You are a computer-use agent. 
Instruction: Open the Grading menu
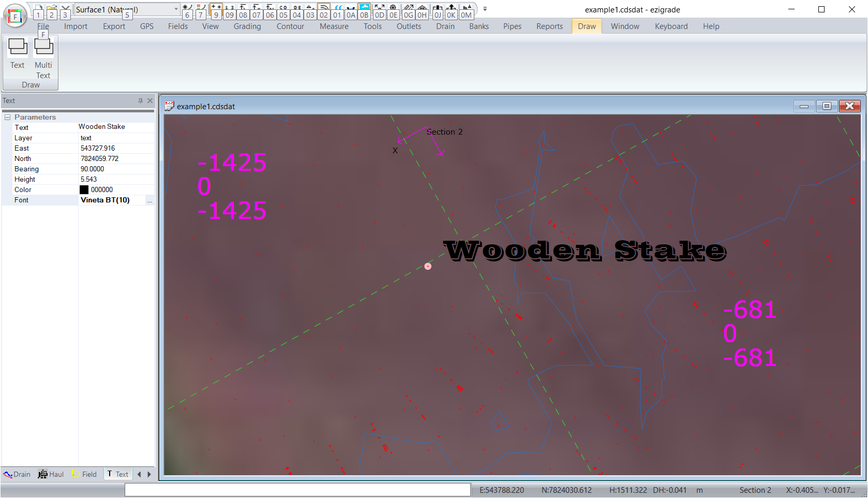[x=247, y=26]
